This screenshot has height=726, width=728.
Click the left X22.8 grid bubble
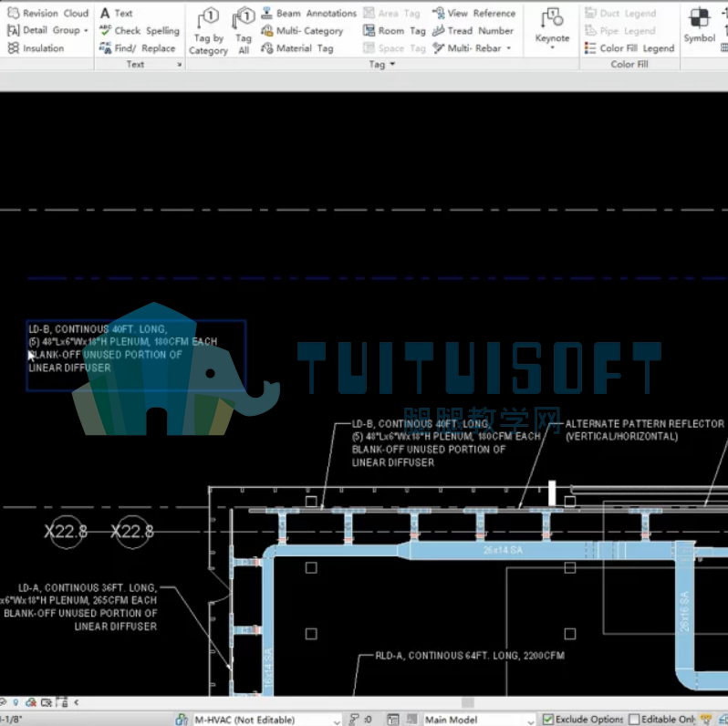(x=66, y=532)
